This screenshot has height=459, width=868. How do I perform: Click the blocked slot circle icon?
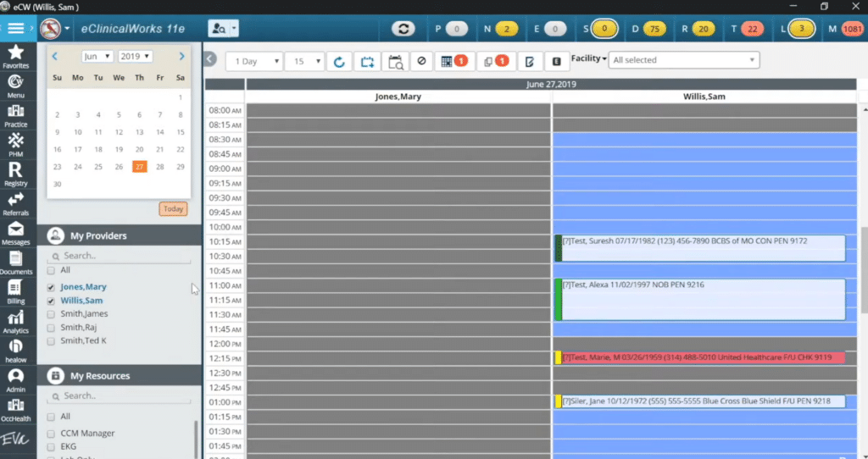(x=421, y=61)
